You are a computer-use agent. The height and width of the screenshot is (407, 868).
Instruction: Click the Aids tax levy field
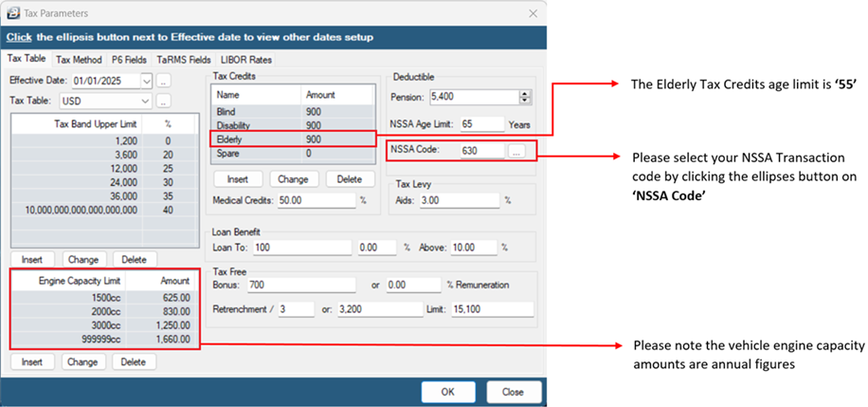(459, 201)
